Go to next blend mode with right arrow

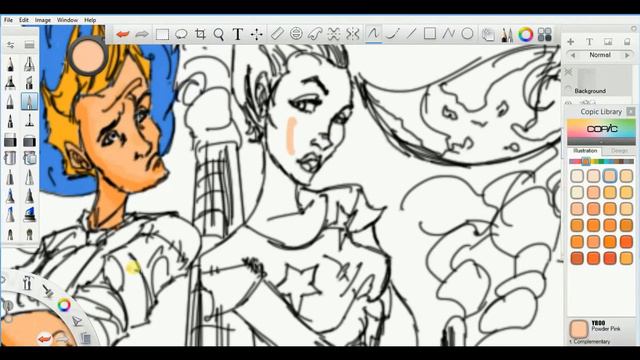pos(627,55)
